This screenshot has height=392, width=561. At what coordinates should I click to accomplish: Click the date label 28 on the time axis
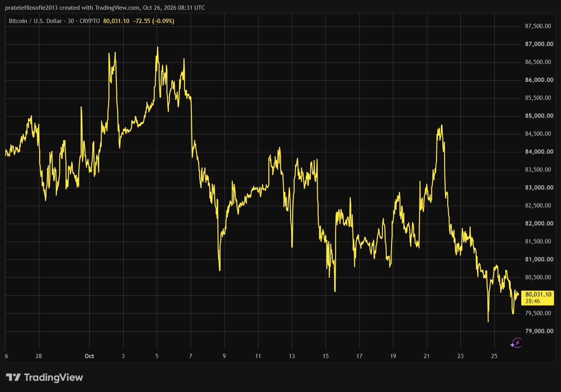pos(39,356)
